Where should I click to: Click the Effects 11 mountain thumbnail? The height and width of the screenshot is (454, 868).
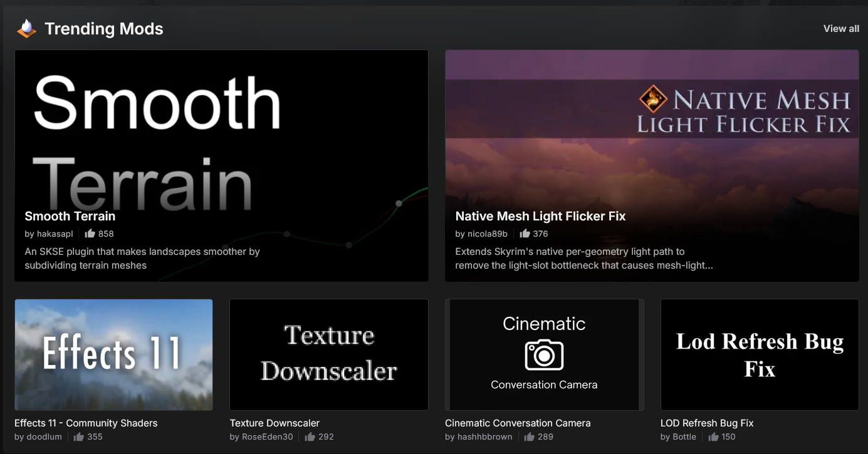click(x=113, y=354)
